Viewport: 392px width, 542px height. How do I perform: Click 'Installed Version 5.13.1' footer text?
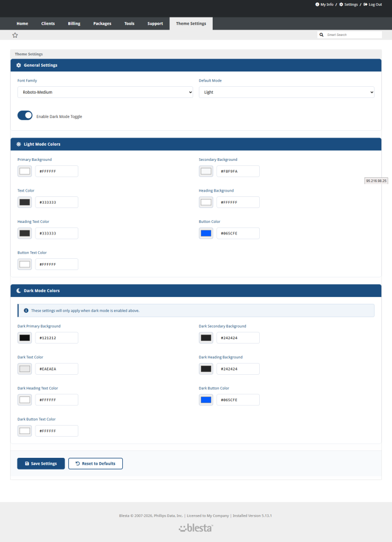(252, 516)
